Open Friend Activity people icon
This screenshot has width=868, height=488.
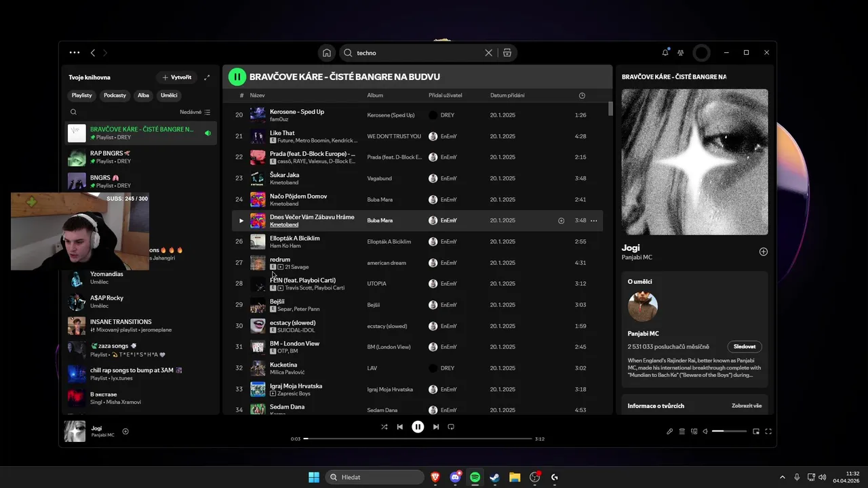coord(681,52)
